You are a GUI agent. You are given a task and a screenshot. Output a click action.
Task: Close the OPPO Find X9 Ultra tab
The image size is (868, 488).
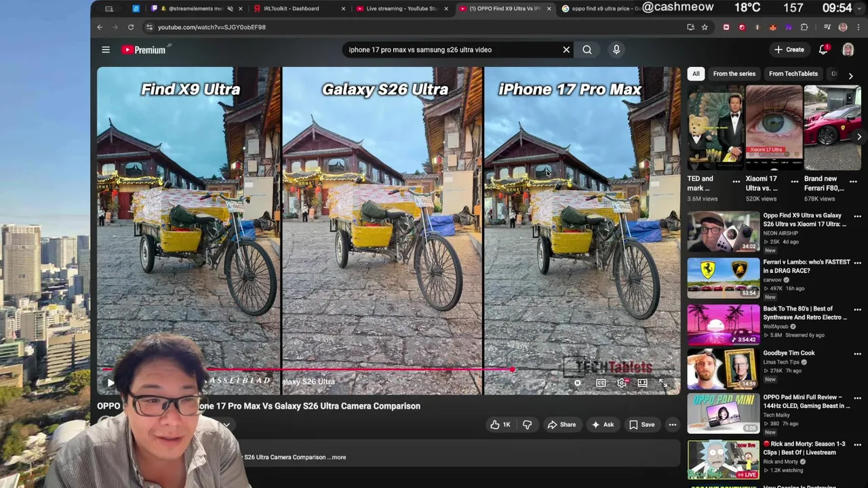point(549,9)
